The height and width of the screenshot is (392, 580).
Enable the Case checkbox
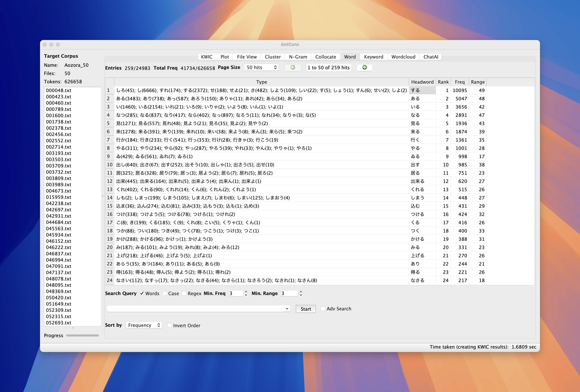[165, 293]
